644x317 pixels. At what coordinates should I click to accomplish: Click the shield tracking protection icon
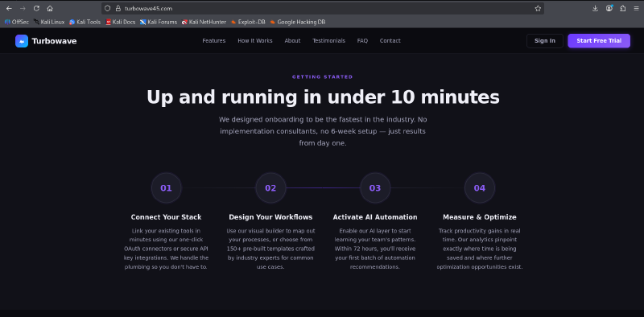[x=108, y=8]
